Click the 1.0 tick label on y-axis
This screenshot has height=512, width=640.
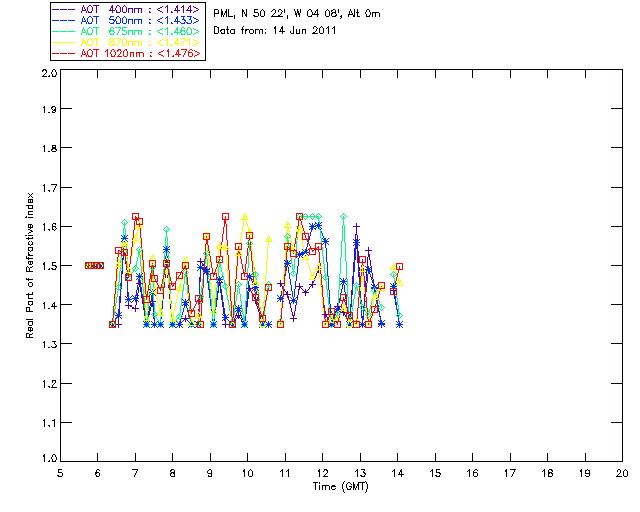[47, 460]
